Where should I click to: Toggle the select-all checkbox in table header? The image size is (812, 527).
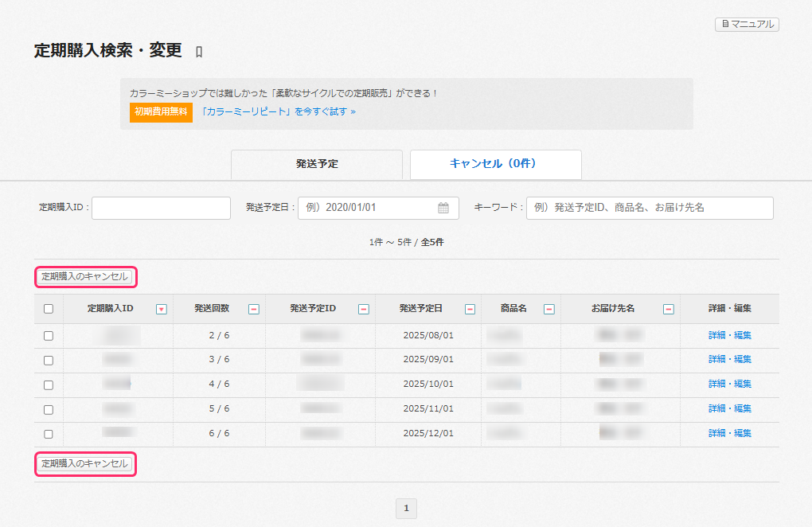(x=49, y=309)
